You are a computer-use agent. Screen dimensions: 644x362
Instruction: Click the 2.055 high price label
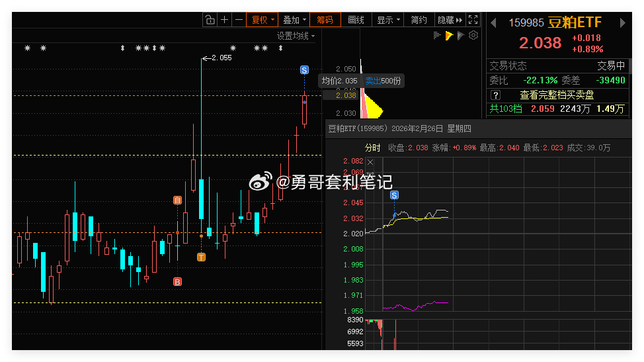(x=221, y=58)
